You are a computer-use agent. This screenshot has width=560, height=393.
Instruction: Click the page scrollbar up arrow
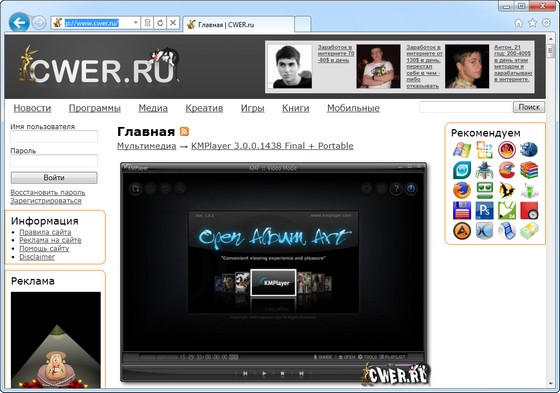[550, 39]
